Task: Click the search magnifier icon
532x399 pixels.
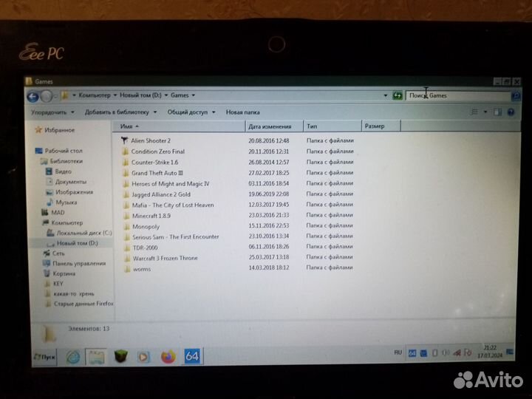Action: 516,96
